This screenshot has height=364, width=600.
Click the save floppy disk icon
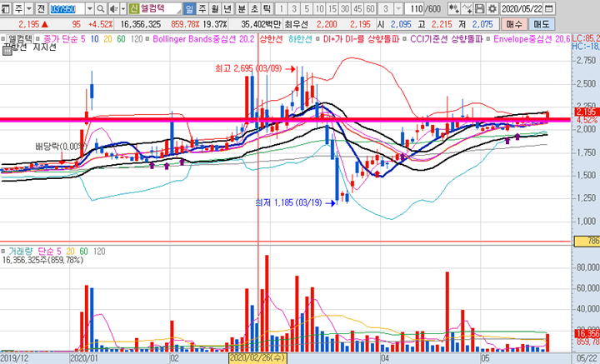pyautogui.click(x=479, y=8)
